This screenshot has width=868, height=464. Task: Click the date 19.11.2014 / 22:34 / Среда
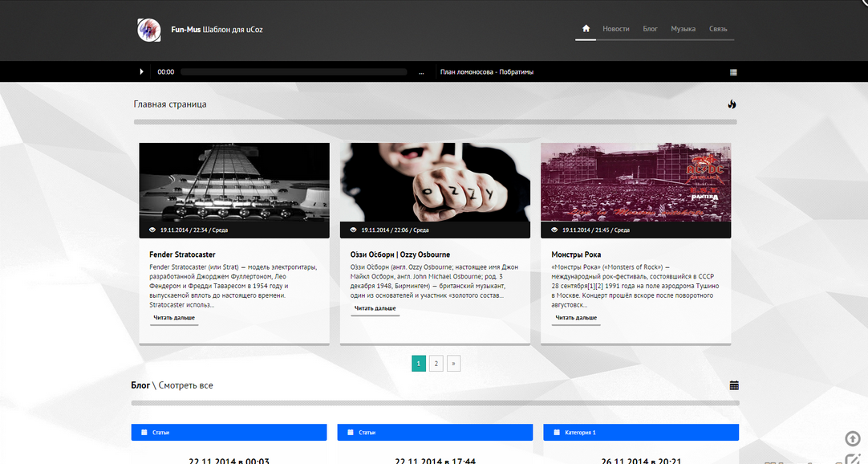[194, 230]
